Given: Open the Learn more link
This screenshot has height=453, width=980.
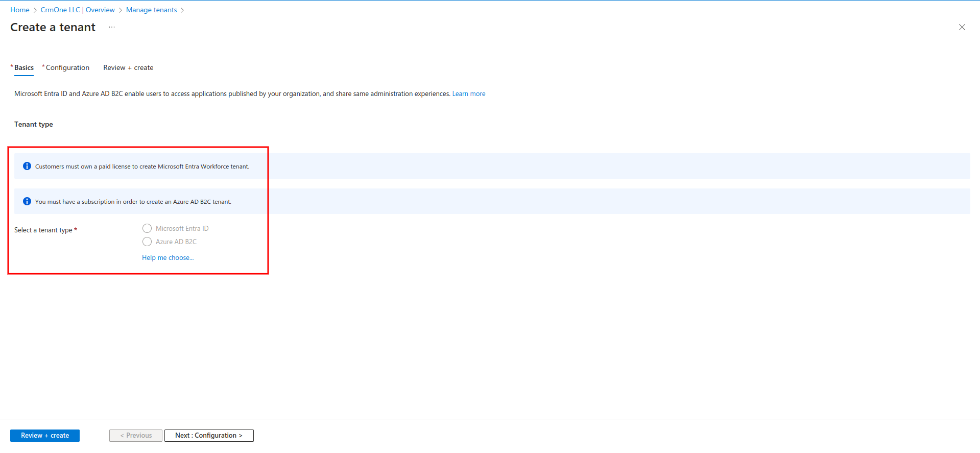Looking at the screenshot, I should 469,93.
